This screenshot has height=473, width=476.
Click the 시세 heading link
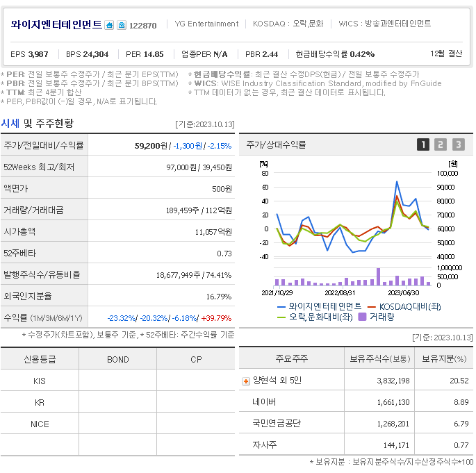tap(10, 123)
